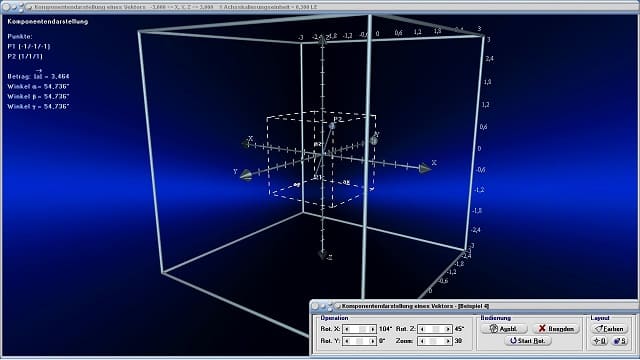This screenshot has height=360, width=640.
Task: Click the Rot. Y slider thumb
Action: 360,341
